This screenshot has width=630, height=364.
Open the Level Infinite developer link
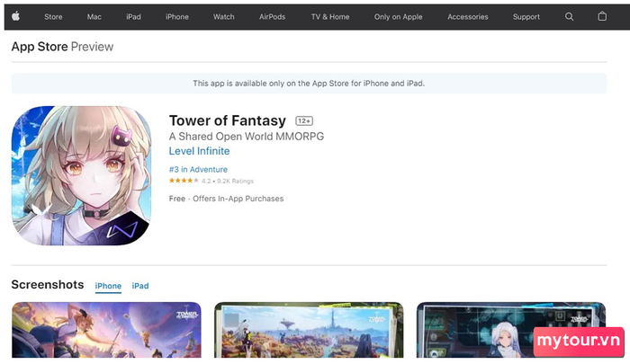[x=199, y=151]
